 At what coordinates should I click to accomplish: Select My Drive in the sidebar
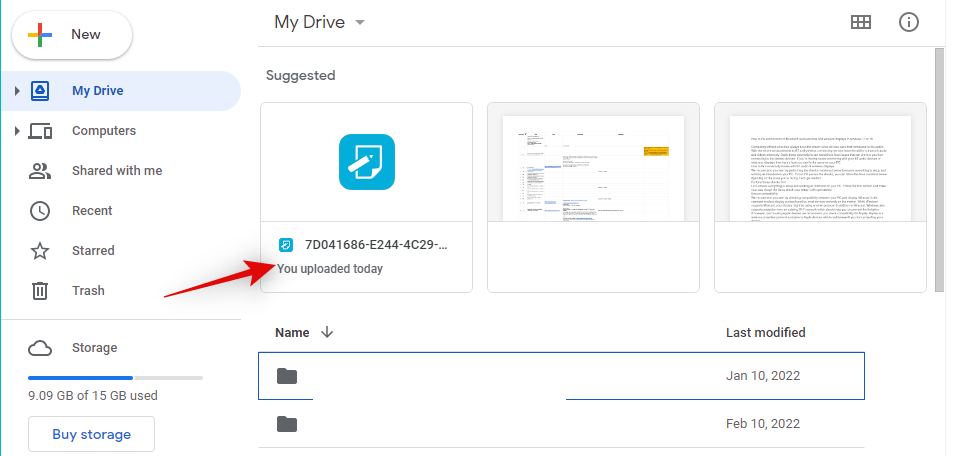[x=98, y=91]
